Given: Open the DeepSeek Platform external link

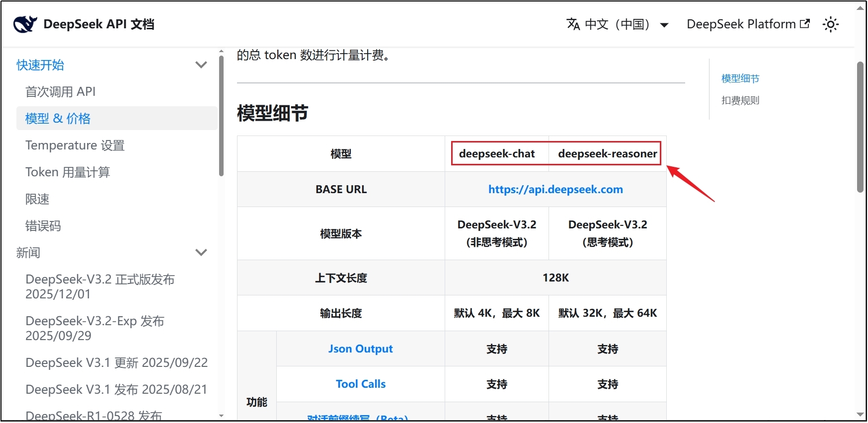Looking at the screenshot, I should pos(748,24).
